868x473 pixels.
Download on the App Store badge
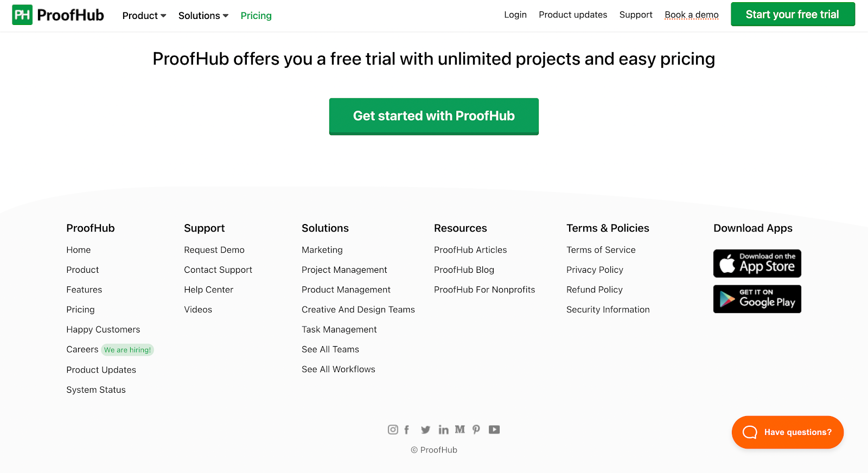[757, 263]
